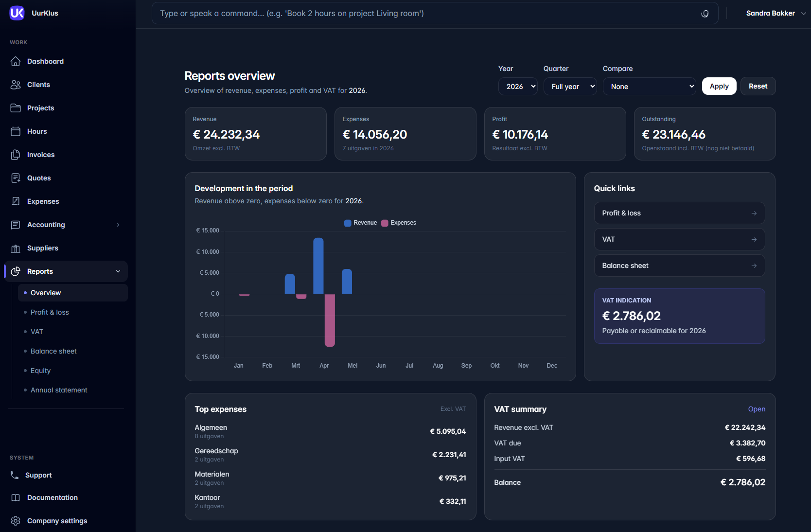Click the UurKlus logo icon
The height and width of the screenshot is (532, 811).
click(17, 13)
